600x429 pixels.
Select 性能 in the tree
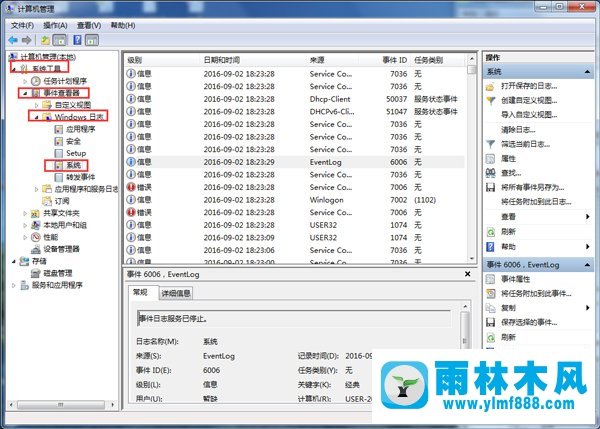coord(45,237)
